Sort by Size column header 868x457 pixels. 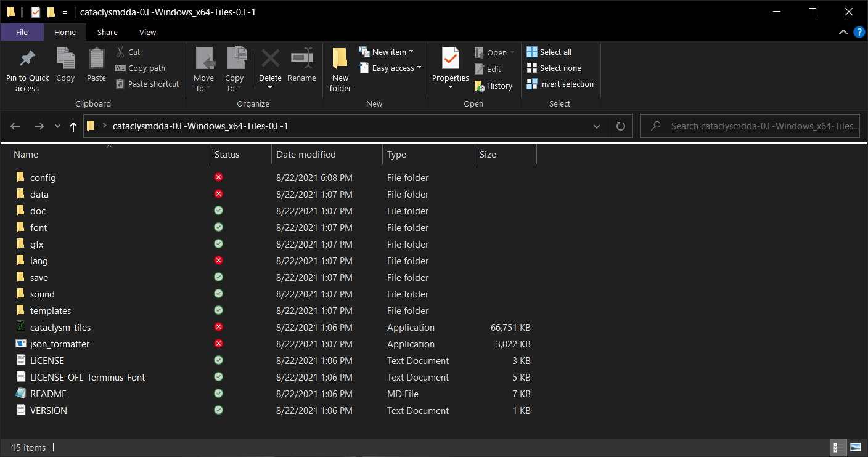coord(488,155)
